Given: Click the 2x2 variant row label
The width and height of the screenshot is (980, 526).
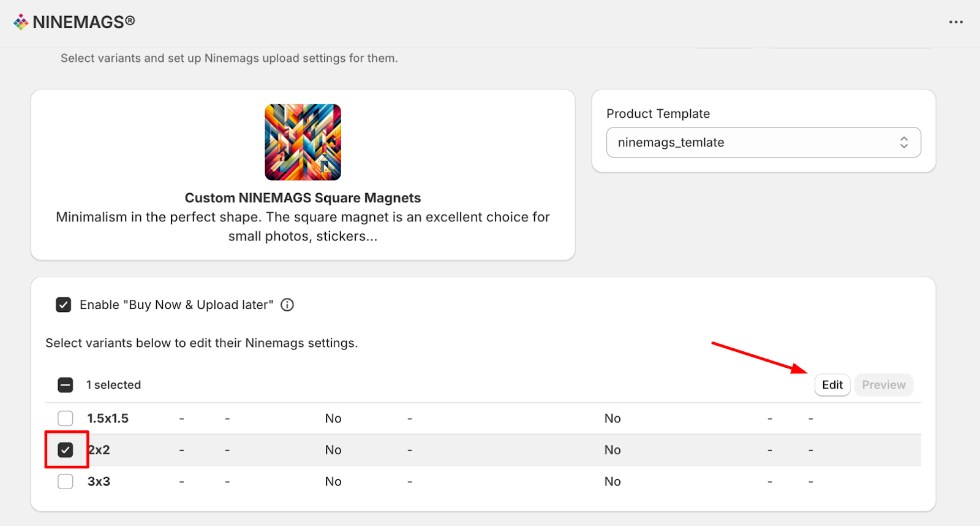Looking at the screenshot, I should (x=99, y=450).
